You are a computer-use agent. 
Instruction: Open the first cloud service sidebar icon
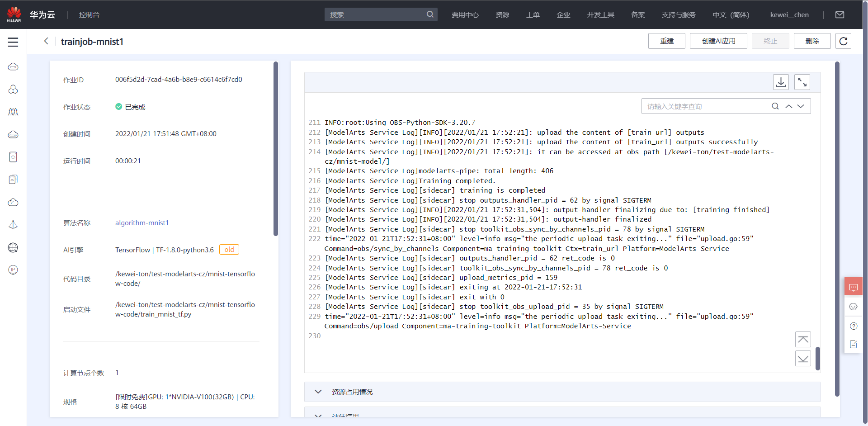(13, 67)
